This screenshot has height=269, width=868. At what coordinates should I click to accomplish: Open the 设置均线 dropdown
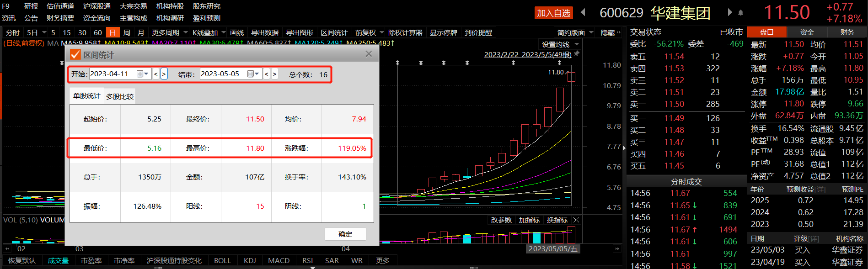tap(577, 44)
